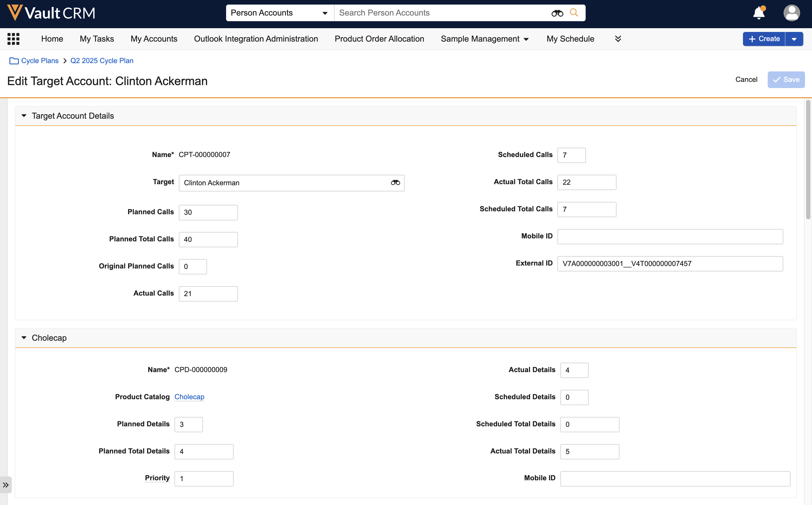Click the Scheduled Total Calls field
Image resolution: width=812 pixels, height=505 pixels.
click(587, 209)
